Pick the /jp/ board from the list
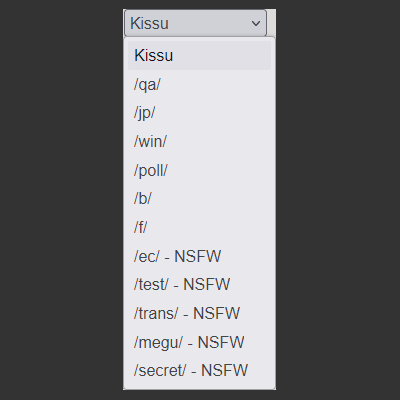Image resolution: width=400 pixels, height=400 pixels. [199, 113]
